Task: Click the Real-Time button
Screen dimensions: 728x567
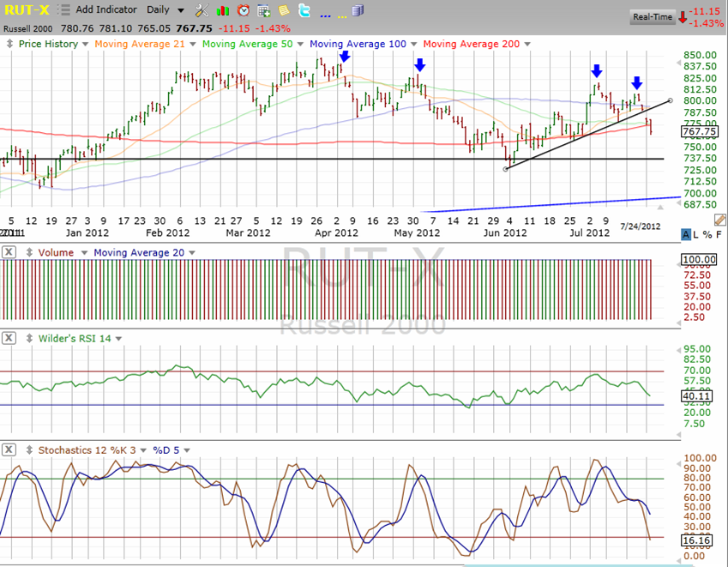Action: click(x=653, y=16)
